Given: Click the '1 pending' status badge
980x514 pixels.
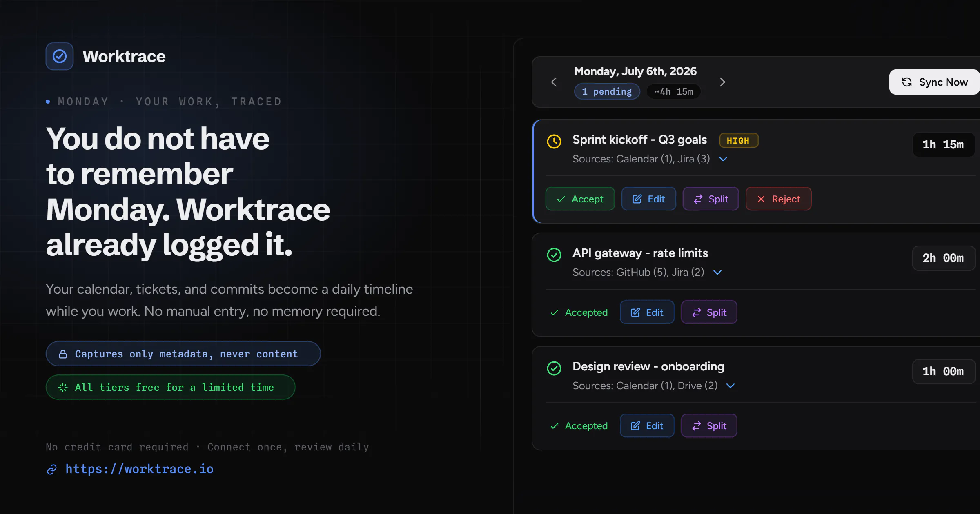Looking at the screenshot, I should pos(607,91).
